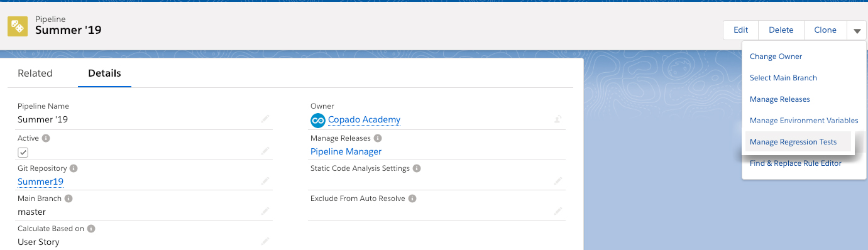Screen dimensions: 868x250
Task: Click the pencil icon beside Pipeline Name
Action: (x=265, y=119)
